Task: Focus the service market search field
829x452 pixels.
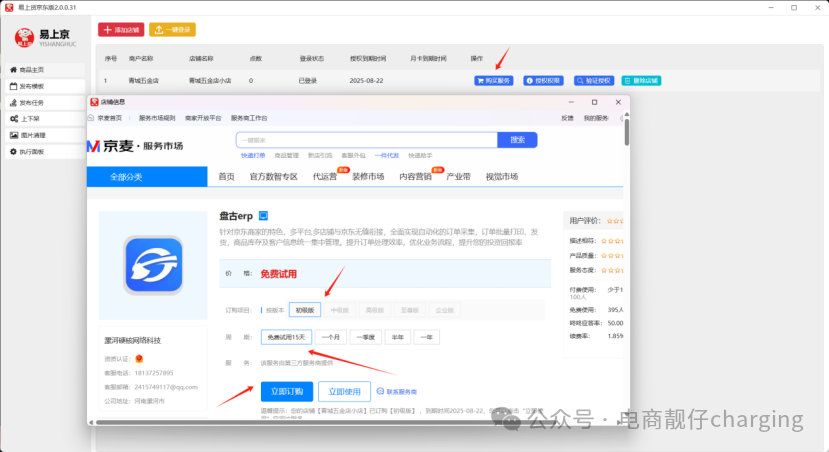Action: [366, 140]
